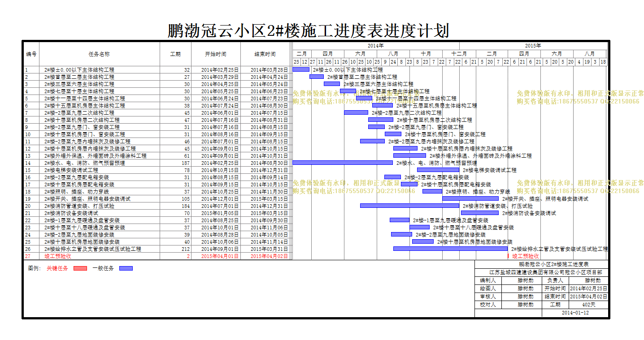Select the 任务名称 column header
Image resolution: width=644 pixels, height=340 pixels.
click(x=99, y=54)
